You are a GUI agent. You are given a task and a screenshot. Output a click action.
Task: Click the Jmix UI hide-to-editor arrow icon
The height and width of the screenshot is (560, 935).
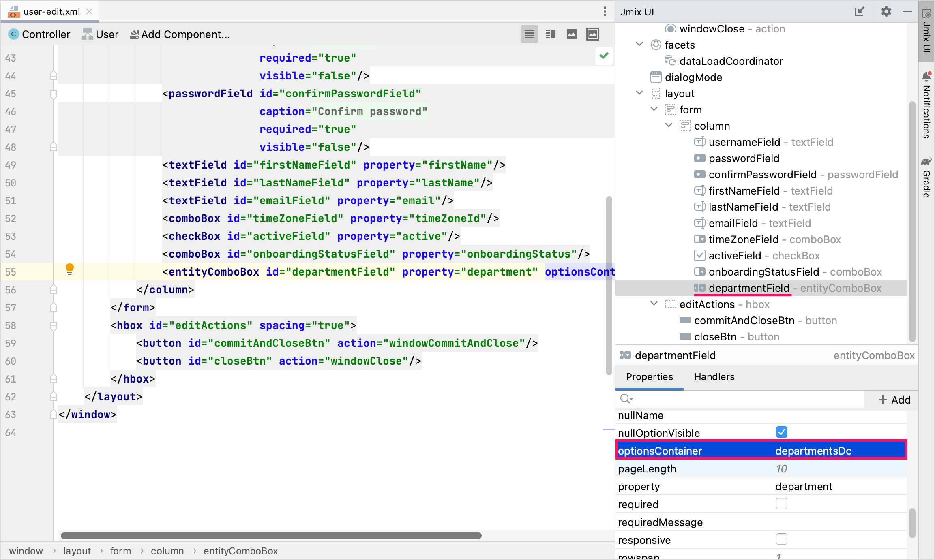(859, 11)
